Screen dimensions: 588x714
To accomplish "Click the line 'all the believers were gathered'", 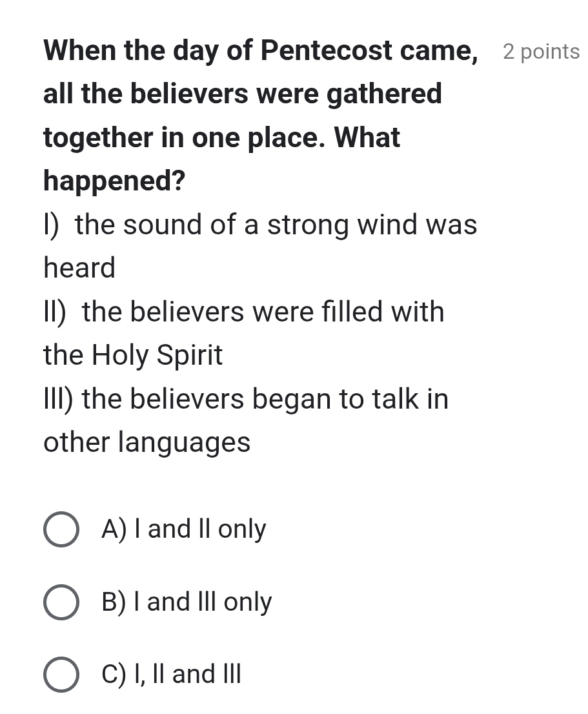I will [x=243, y=94].
